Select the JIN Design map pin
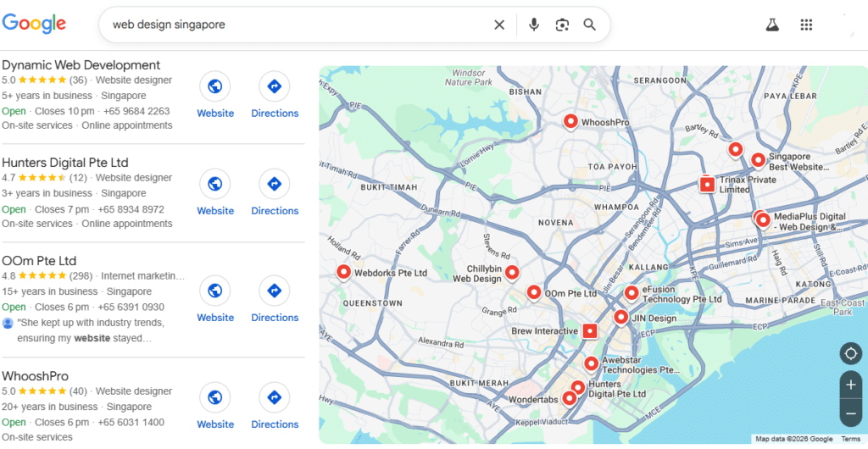The image size is (868, 449). coord(621,318)
